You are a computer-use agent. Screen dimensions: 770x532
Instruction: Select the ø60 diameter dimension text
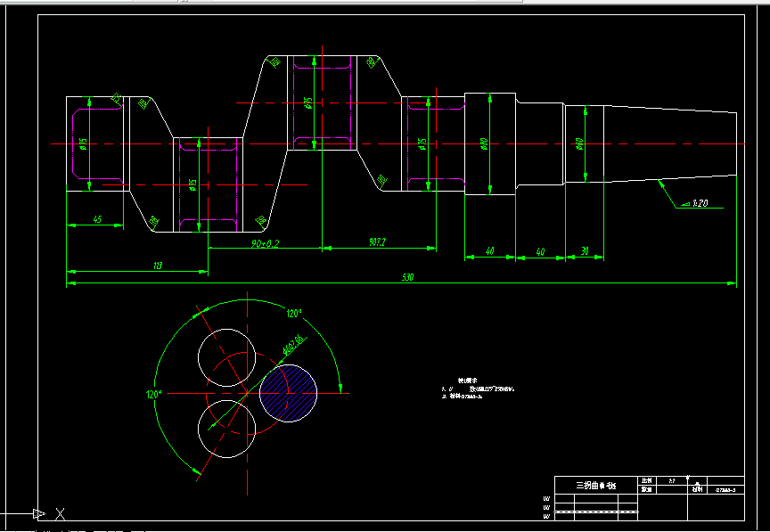point(579,144)
